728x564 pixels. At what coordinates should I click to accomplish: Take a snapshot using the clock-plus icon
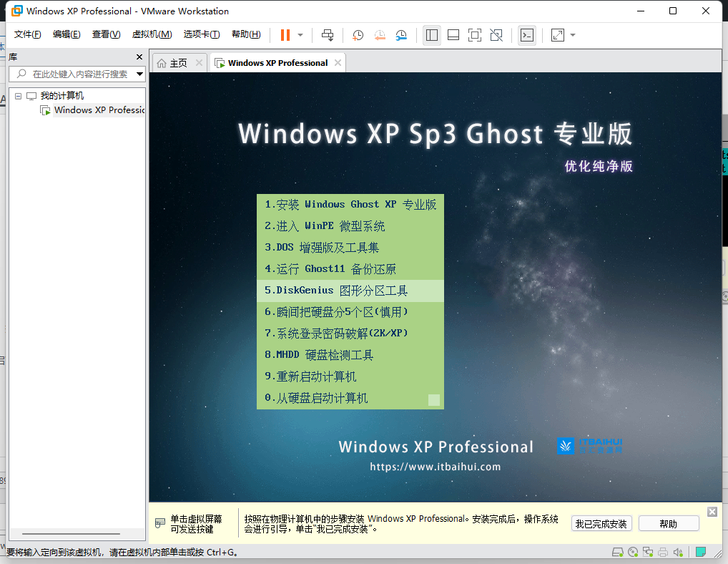tap(358, 35)
